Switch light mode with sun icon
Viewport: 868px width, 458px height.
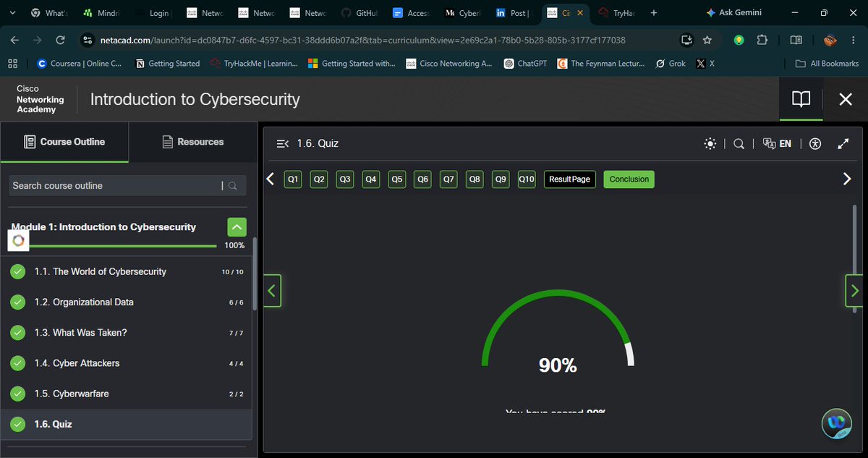point(710,144)
